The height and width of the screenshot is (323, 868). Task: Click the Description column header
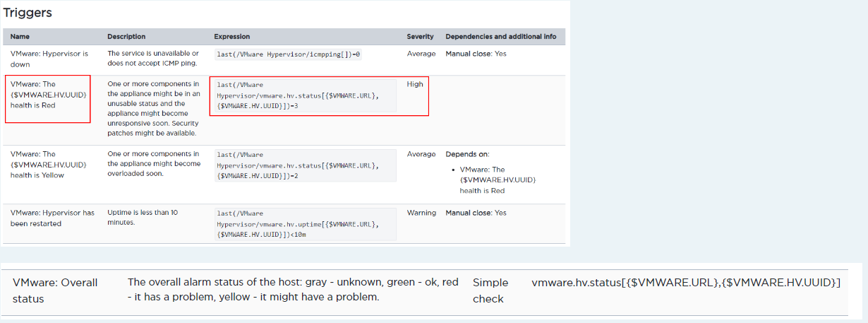point(126,37)
